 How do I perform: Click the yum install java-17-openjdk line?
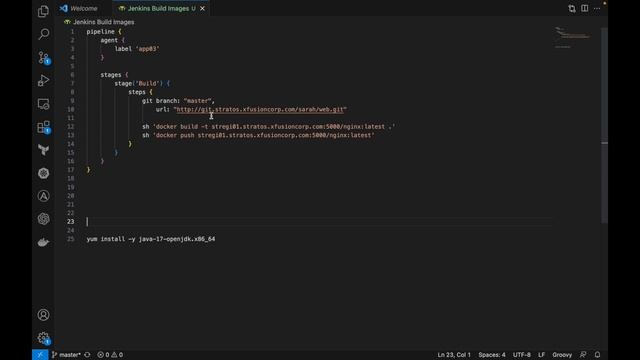(x=151, y=239)
